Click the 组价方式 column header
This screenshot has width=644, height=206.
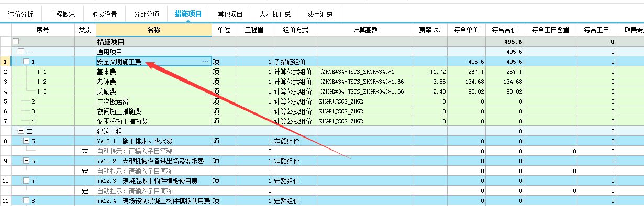coord(295,30)
